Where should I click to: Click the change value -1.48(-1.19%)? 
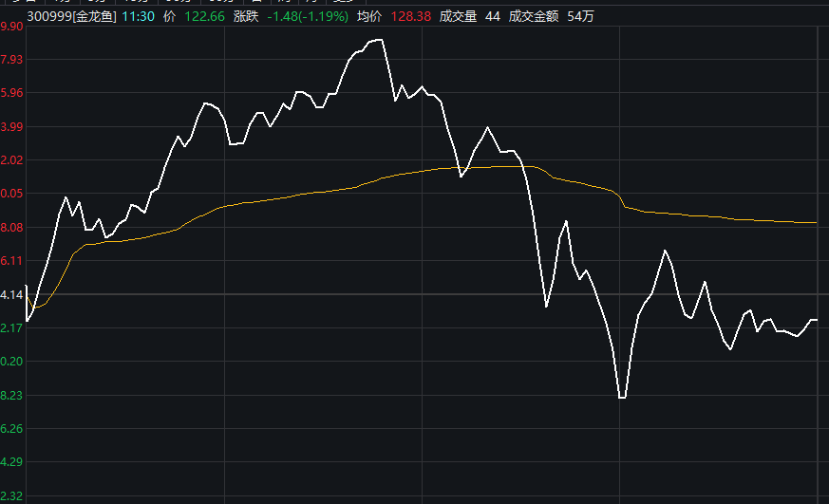click(308, 16)
